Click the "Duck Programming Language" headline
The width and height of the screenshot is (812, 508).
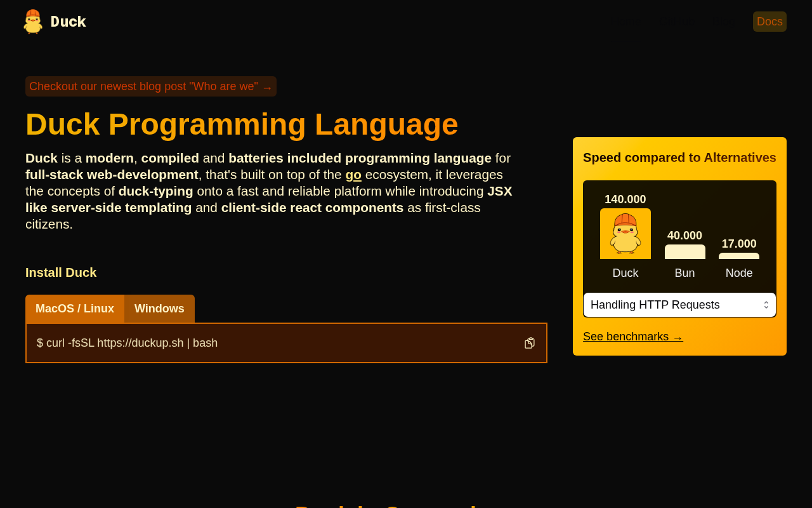242,124
